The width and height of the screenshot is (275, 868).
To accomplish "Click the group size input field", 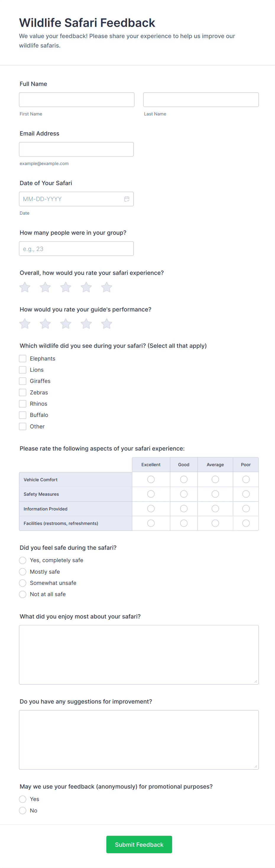I will [x=76, y=248].
